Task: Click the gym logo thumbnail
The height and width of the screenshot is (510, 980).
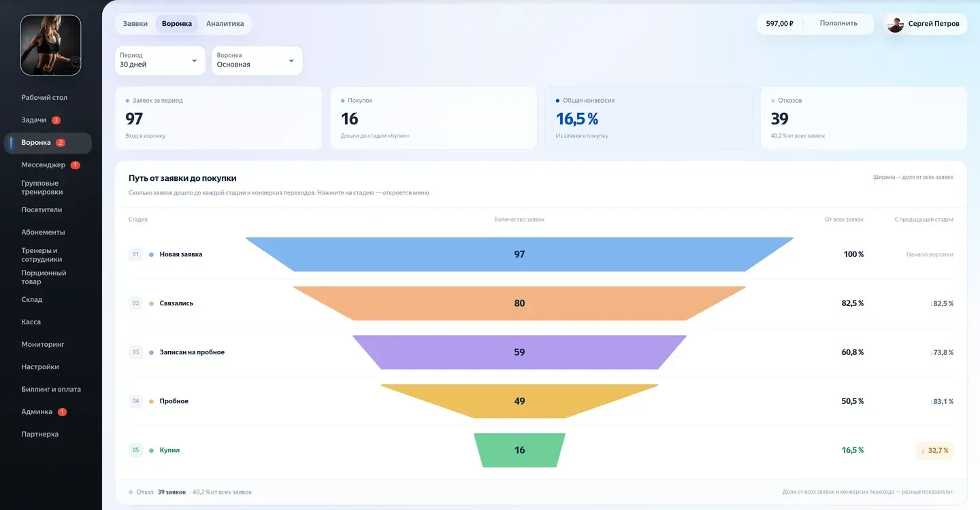Action: [x=51, y=45]
